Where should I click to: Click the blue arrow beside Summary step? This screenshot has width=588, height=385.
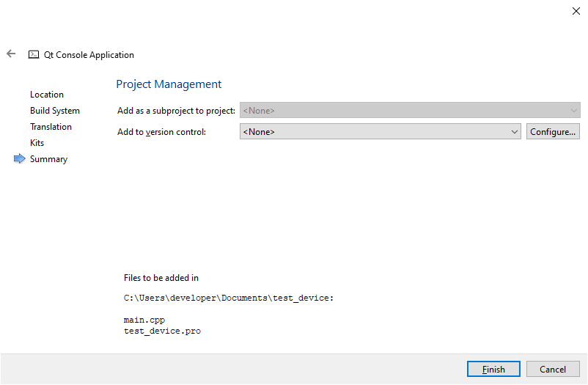(20, 158)
